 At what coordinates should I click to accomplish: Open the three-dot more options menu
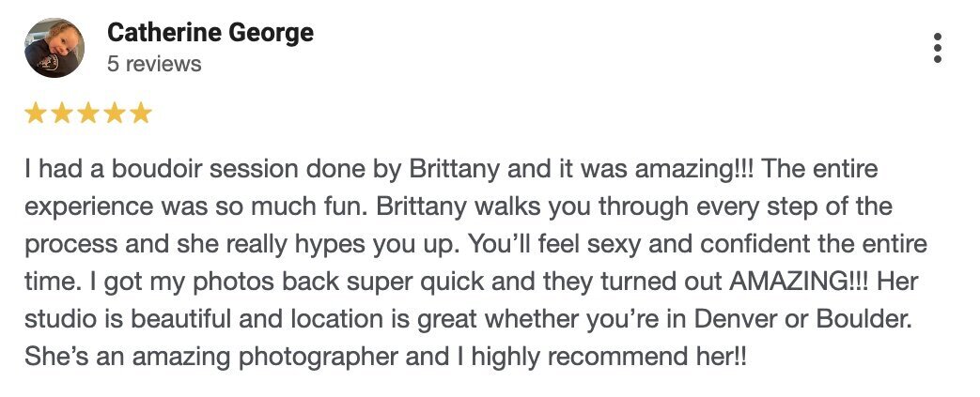click(937, 48)
